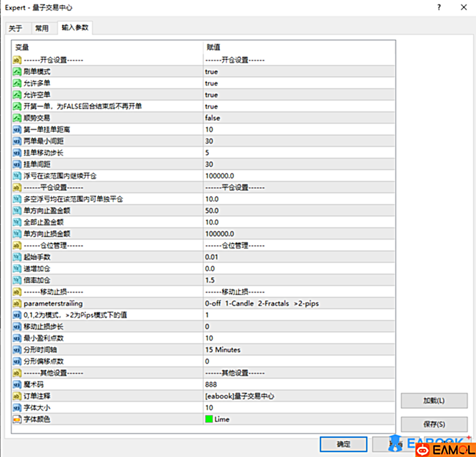Switch to the 关于 tab
This screenshot has height=457, width=476.
tap(15, 29)
